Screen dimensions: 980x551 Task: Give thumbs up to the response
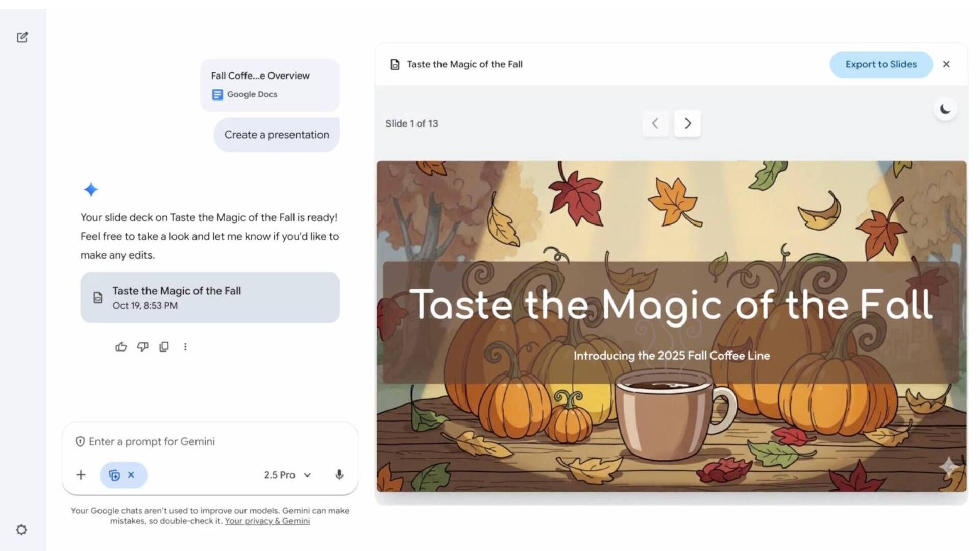(121, 347)
